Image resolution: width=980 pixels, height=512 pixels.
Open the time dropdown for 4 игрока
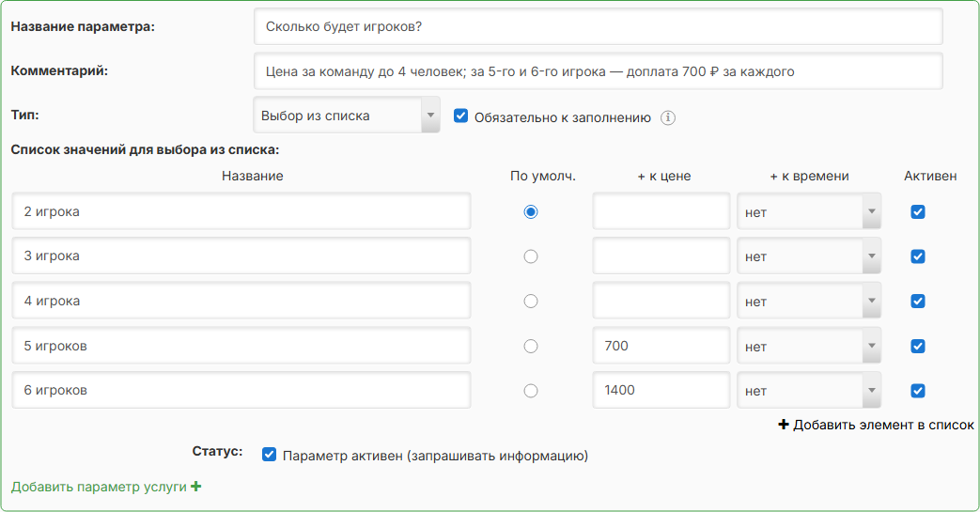809,301
